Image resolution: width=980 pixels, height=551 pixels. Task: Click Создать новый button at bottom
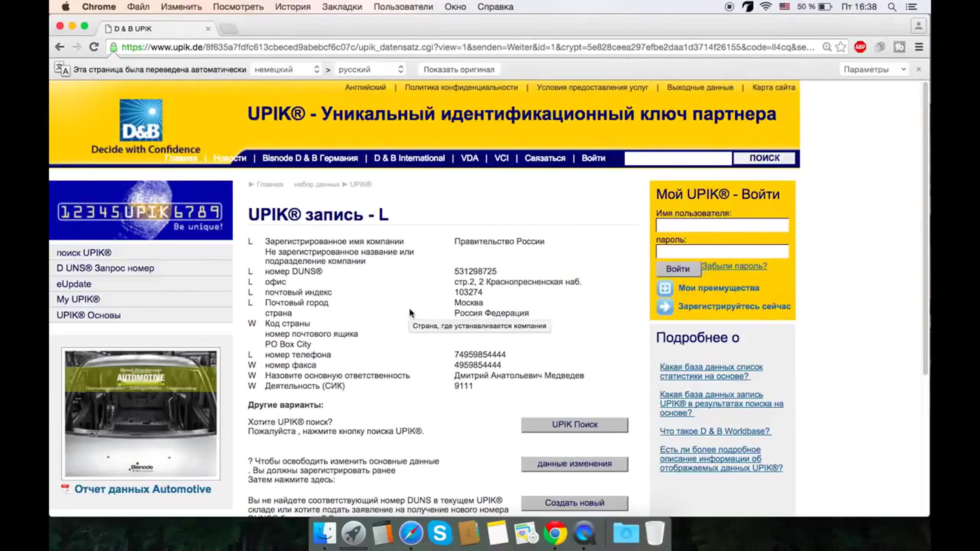574,502
